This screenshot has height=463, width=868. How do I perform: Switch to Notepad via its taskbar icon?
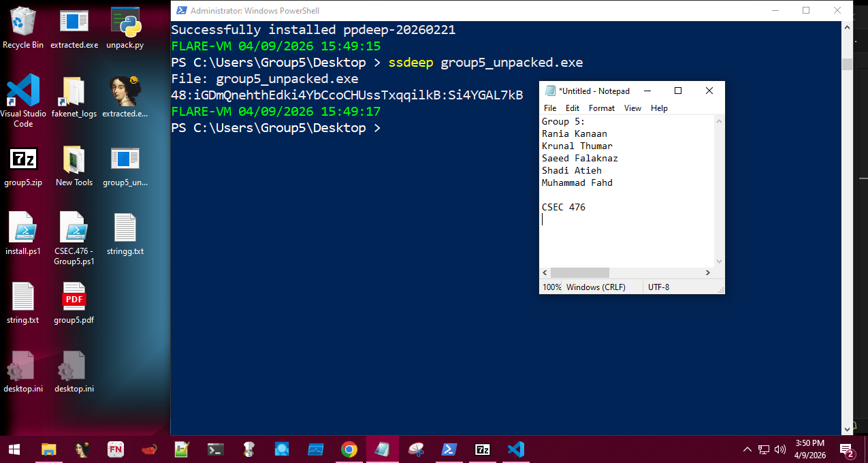coord(383,449)
